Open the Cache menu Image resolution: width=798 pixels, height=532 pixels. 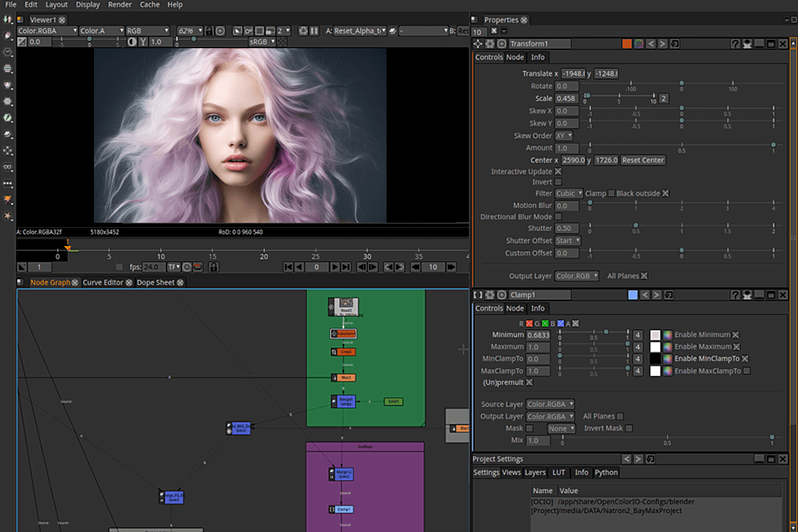point(150,5)
